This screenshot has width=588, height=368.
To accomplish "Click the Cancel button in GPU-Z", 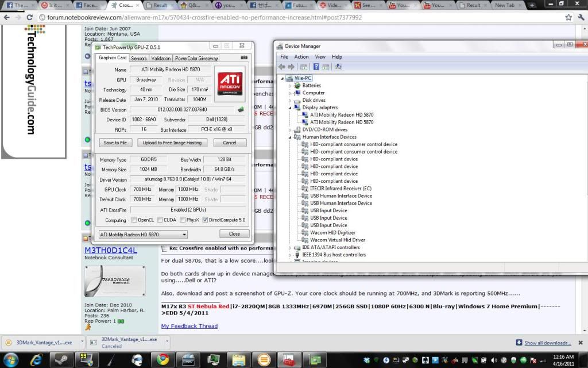I will pos(230,143).
